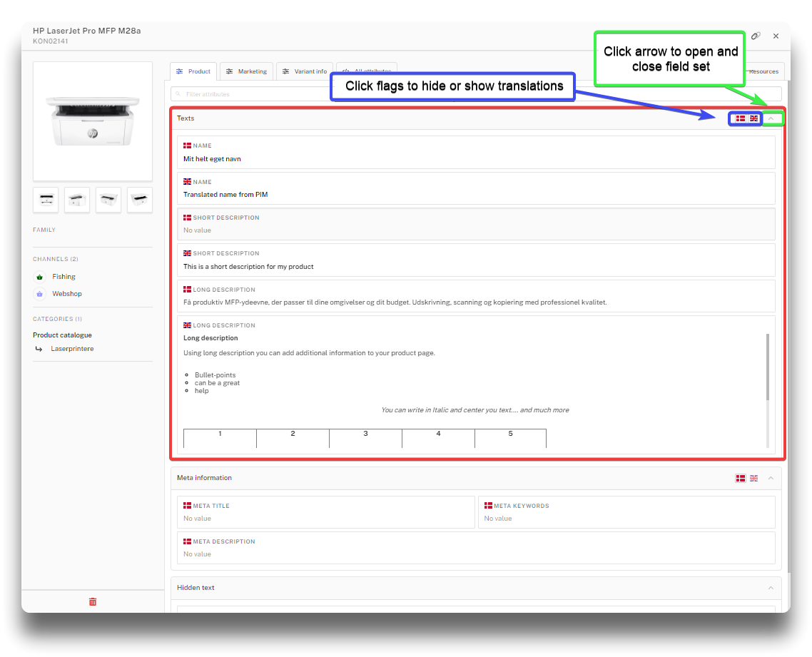Screen dimensions: 812x657
Task: Click the sliders icon on Variant info tab
Action: (x=286, y=71)
